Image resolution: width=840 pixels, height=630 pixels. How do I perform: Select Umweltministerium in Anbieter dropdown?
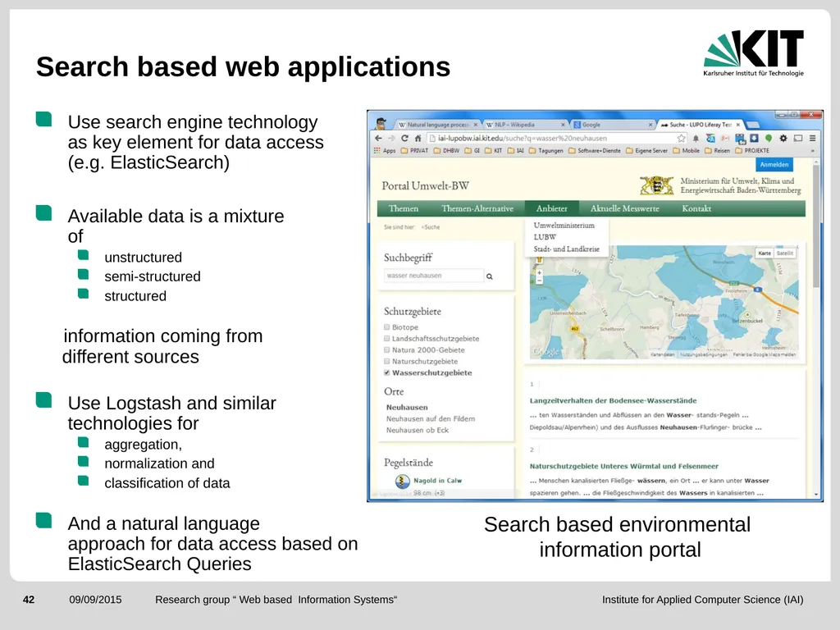point(564,226)
